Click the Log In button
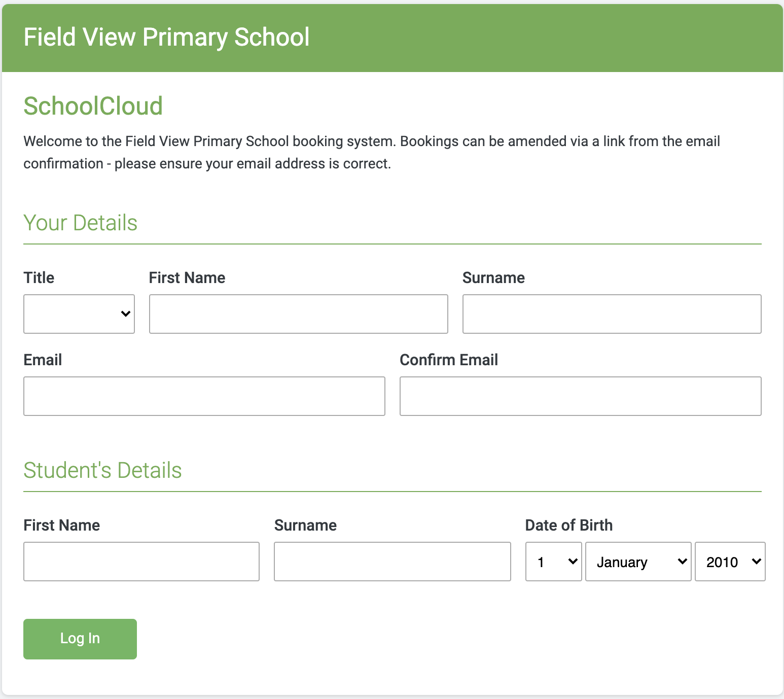 click(80, 639)
